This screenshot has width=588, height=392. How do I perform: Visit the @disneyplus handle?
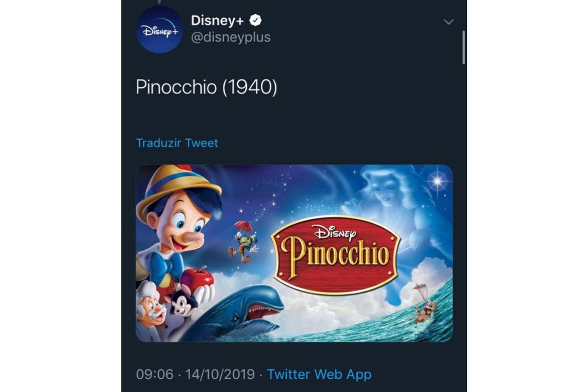pyautogui.click(x=230, y=37)
